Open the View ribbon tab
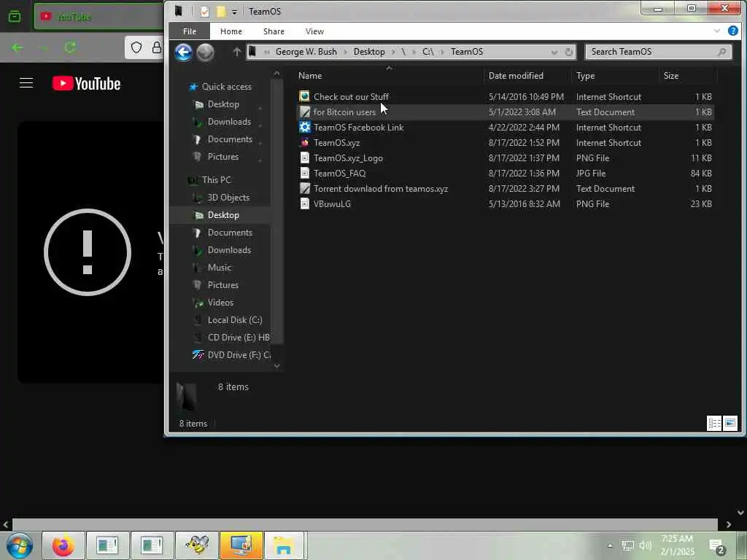Screen dimensions: 747x560 pyautogui.click(x=314, y=31)
